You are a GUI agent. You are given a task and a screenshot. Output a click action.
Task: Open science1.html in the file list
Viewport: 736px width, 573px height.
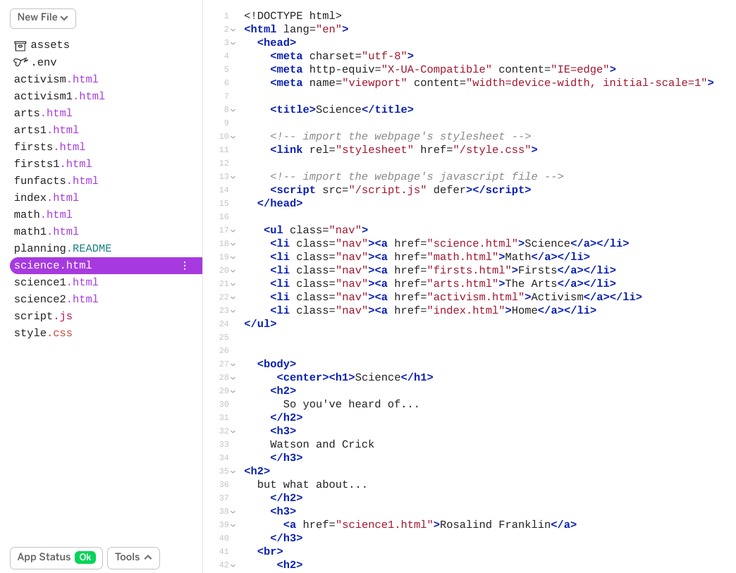pyautogui.click(x=56, y=282)
